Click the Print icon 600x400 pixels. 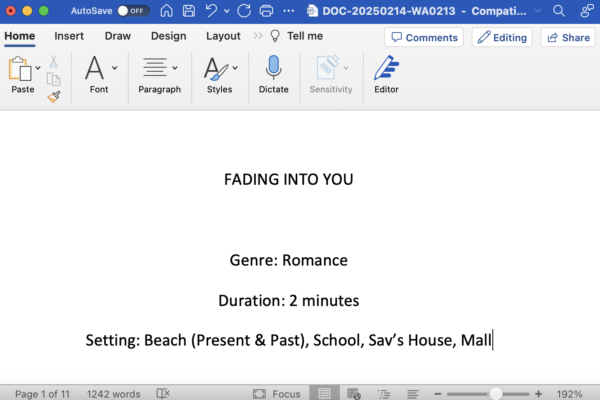pyautogui.click(x=266, y=11)
